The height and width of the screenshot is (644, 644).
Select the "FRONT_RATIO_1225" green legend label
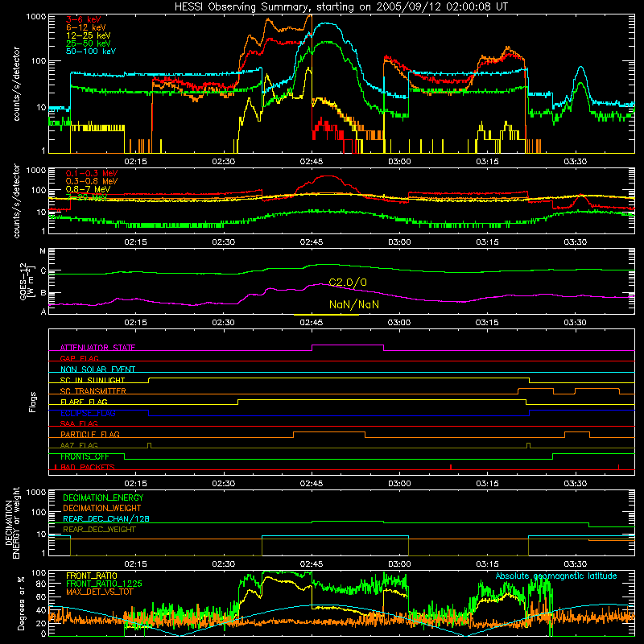(x=104, y=584)
